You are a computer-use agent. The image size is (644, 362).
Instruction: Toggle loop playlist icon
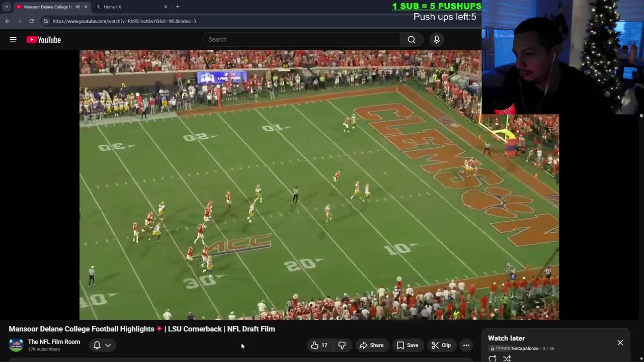pos(493,358)
